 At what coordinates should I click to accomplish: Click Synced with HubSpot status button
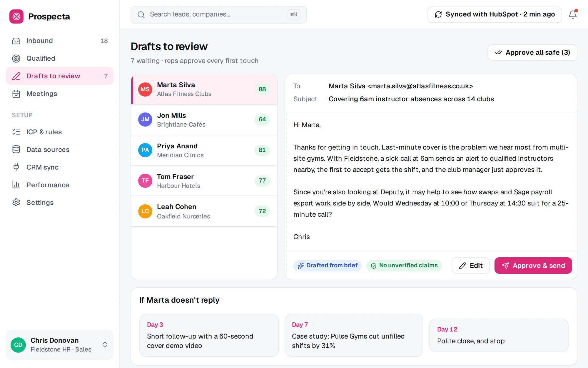click(x=495, y=14)
